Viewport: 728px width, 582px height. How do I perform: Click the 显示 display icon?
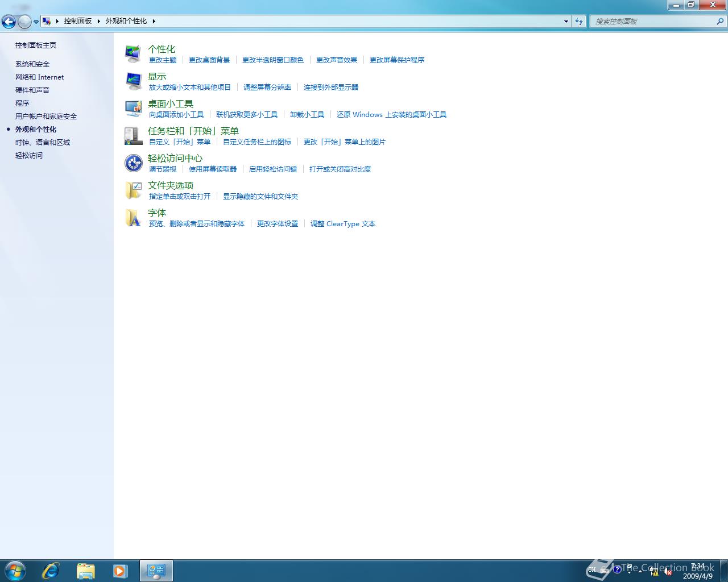[x=133, y=81]
